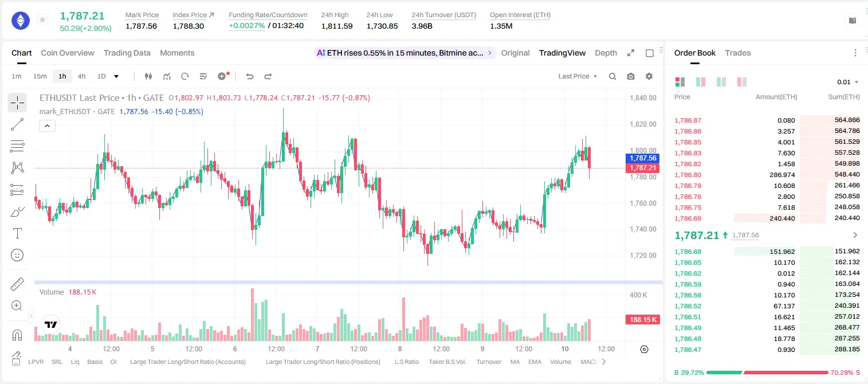
Task: Open the emoji sticker tool
Action: 17,255
